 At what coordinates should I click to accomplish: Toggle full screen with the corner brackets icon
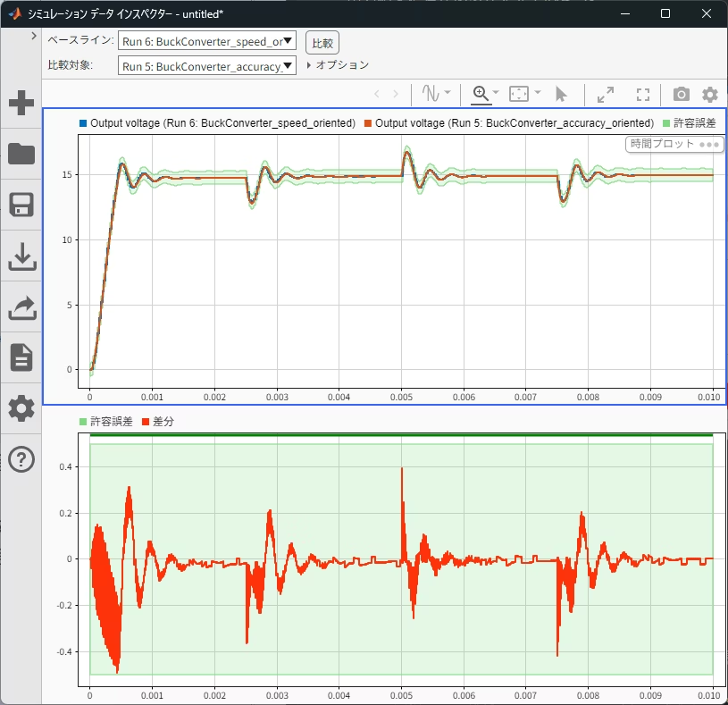point(642,94)
